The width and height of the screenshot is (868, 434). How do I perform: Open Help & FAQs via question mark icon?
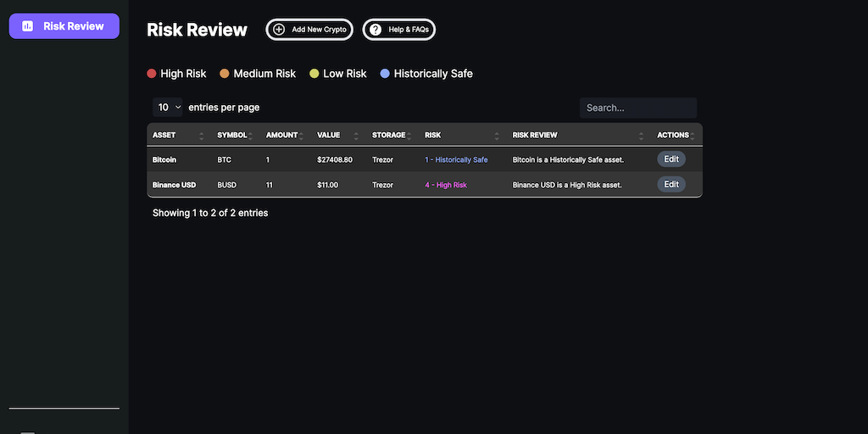coord(376,30)
